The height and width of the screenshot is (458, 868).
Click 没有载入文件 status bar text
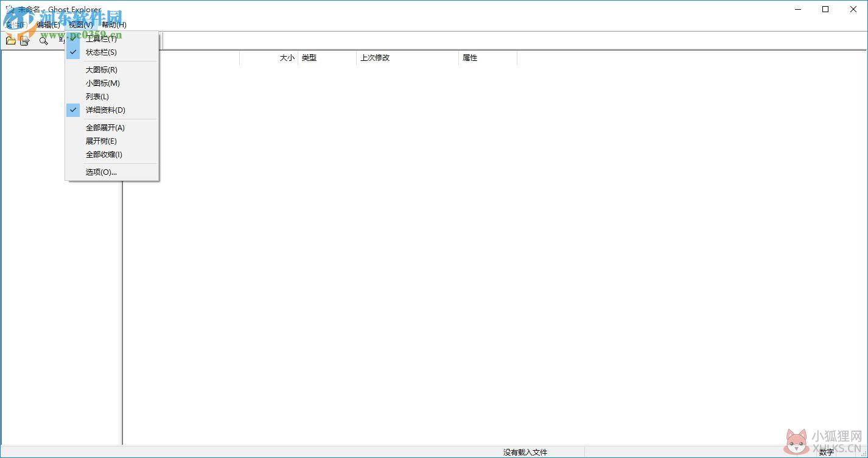(525, 453)
